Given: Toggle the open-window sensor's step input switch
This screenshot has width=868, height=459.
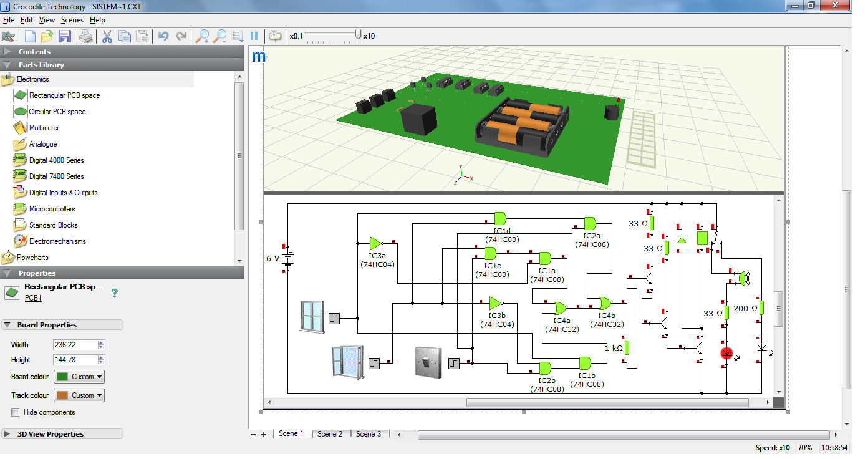Looking at the screenshot, I should point(374,362).
